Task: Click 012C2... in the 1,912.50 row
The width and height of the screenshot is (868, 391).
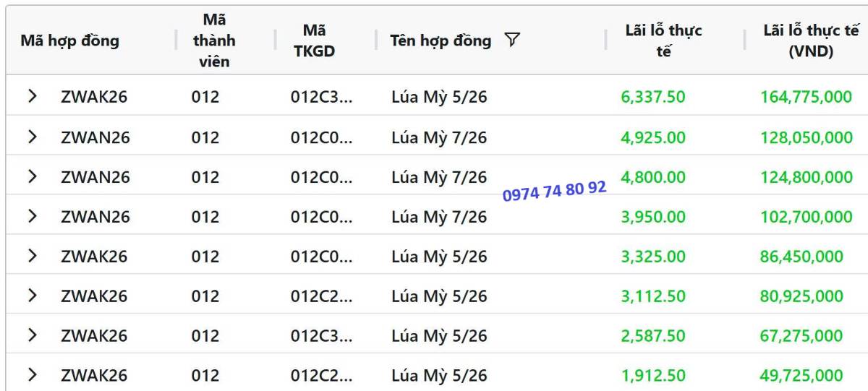Action: (322, 376)
